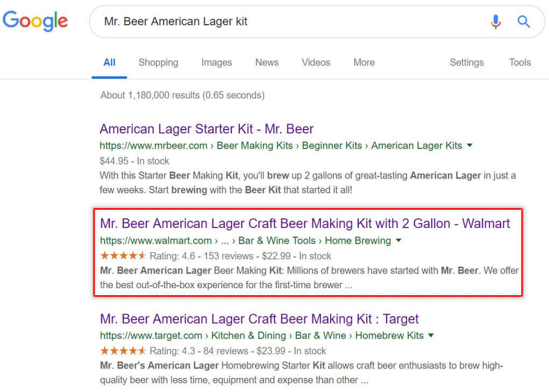Screen dimensions: 549x392
Task: Expand the target.com URL dropdown arrow
Action: click(430, 336)
